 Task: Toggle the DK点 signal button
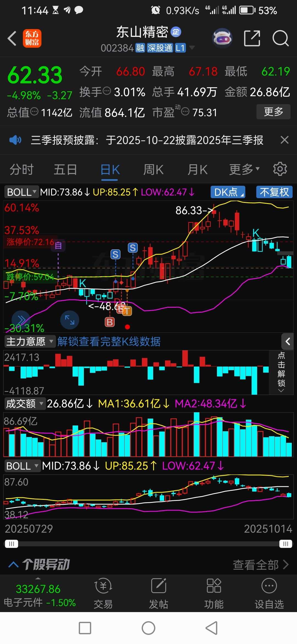pyautogui.click(x=228, y=192)
